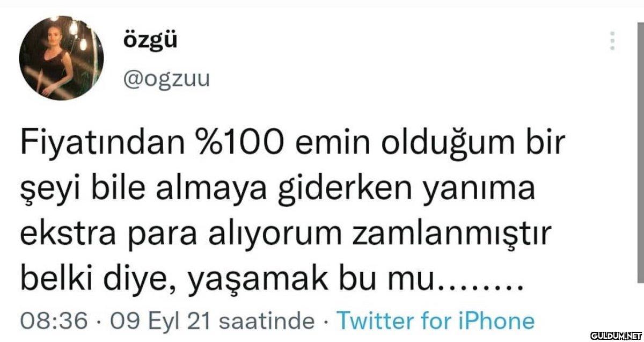Open the özgü display name

pyautogui.click(x=143, y=40)
